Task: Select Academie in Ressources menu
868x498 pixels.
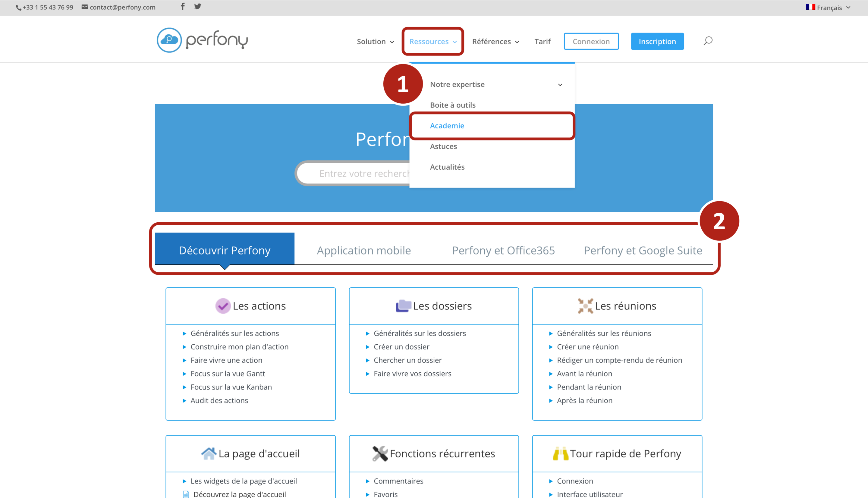Action: [447, 126]
